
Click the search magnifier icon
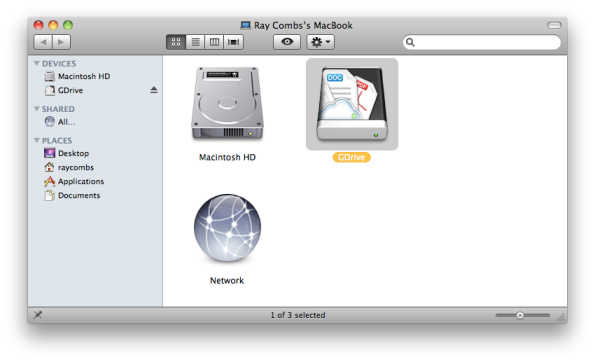tap(410, 42)
